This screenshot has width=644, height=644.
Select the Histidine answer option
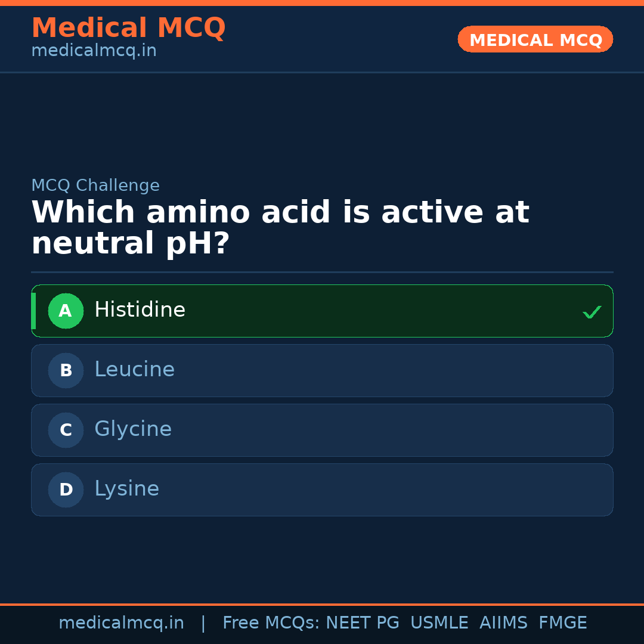322,311
